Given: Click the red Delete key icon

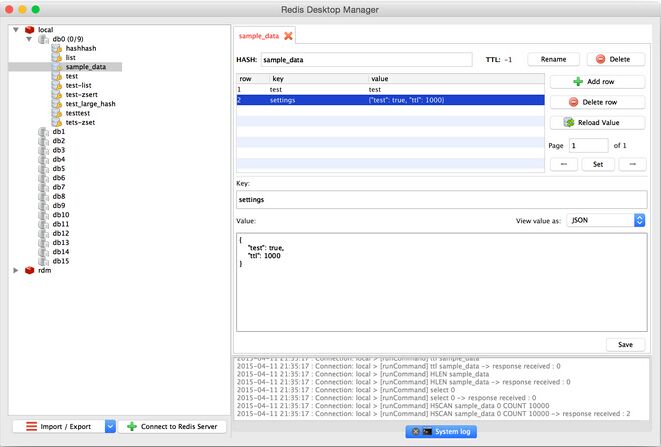Looking at the screenshot, I should tap(600, 59).
